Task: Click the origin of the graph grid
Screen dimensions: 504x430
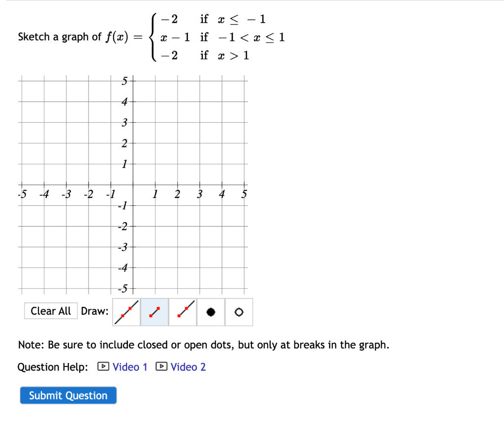Action: point(132,185)
